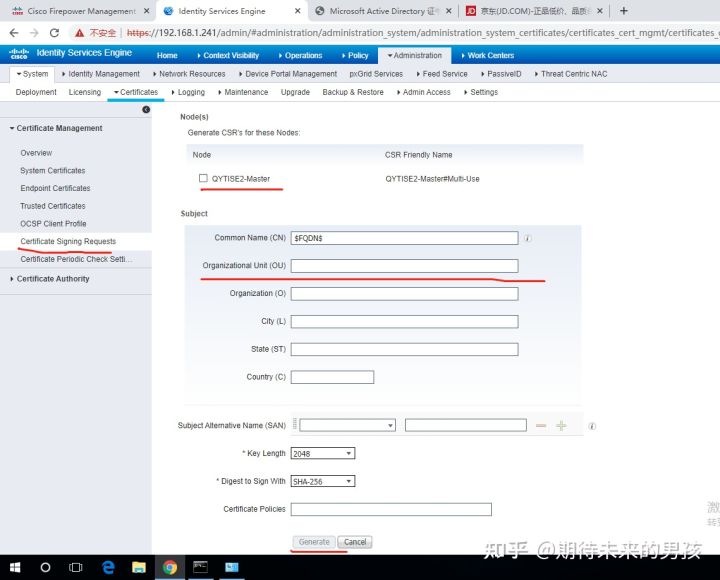This screenshot has width=720, height=580.
Task: Open Device Portal Management submenu
Action: pyautogui.click(x=288, y=74)
